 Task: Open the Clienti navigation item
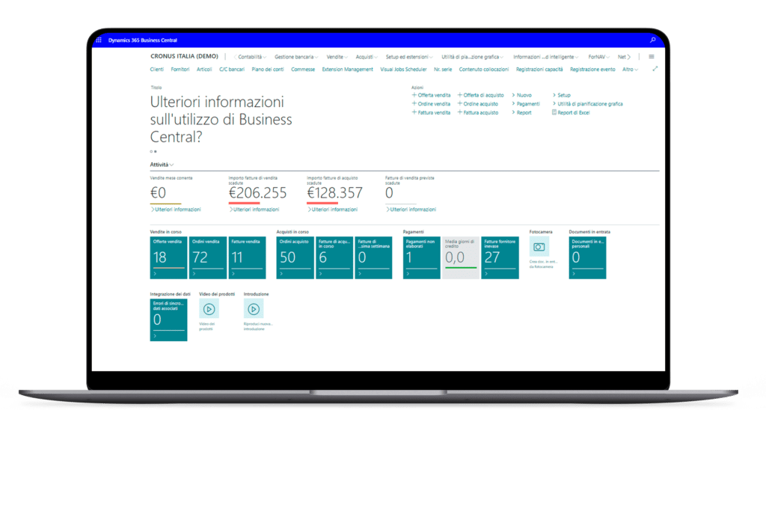(x=157, y=70)
